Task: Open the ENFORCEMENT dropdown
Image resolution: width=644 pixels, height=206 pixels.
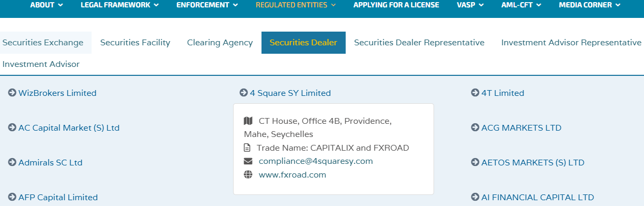Action: [x=207, y=5]
